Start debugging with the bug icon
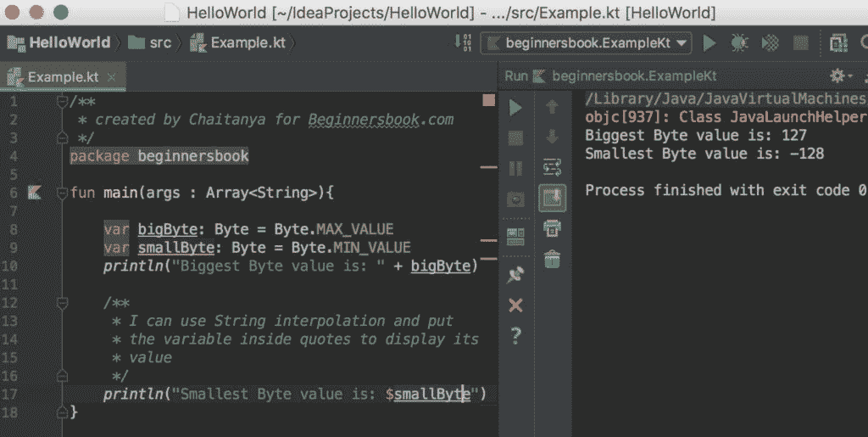868x437 pixels. pos(739,42)
